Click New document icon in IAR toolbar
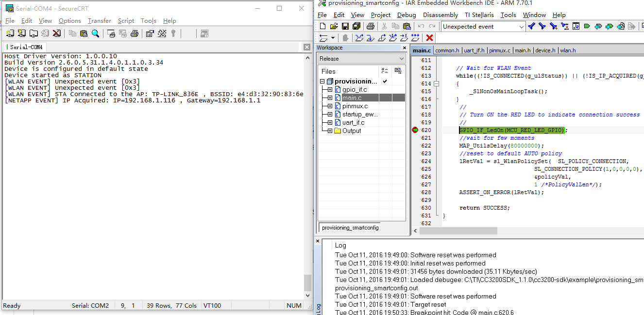The image size is (644, 315). pos(322,26)
